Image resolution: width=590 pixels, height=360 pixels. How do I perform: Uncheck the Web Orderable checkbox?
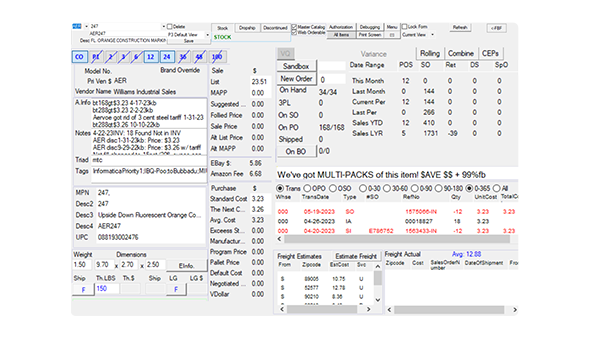pyautogui.click(x=294, y=32)
